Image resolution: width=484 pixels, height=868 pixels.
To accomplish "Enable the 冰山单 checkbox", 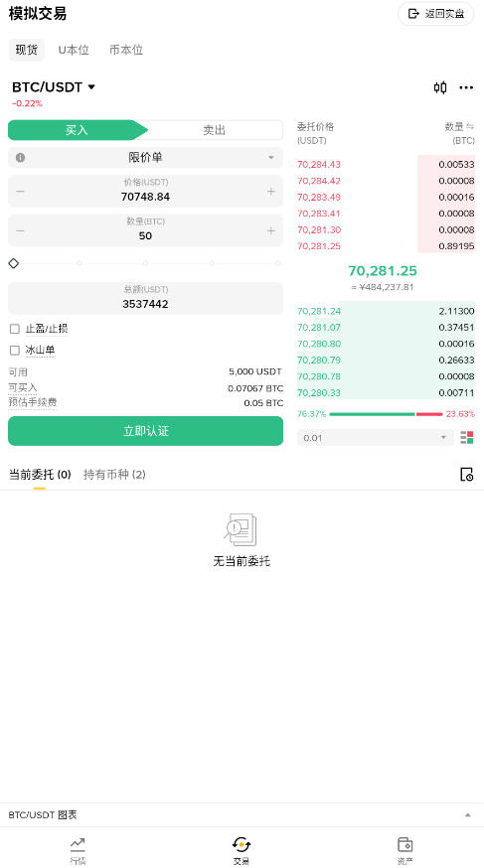I will point(15,351).
